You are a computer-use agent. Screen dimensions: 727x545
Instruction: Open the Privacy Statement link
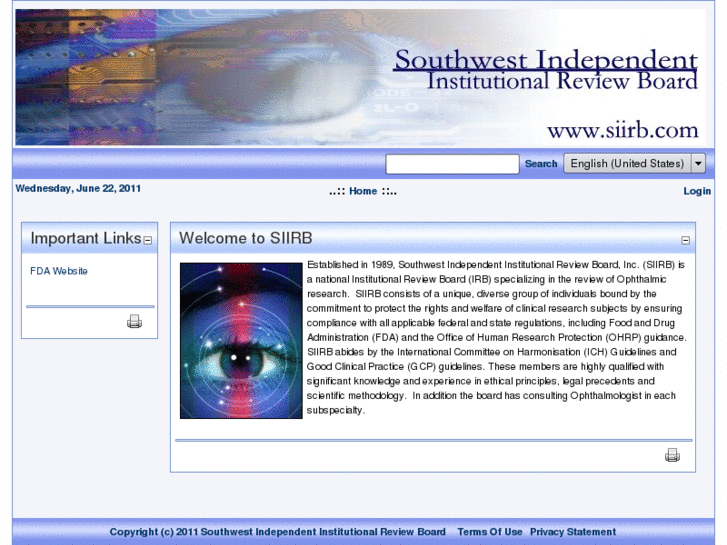(573, 532)
